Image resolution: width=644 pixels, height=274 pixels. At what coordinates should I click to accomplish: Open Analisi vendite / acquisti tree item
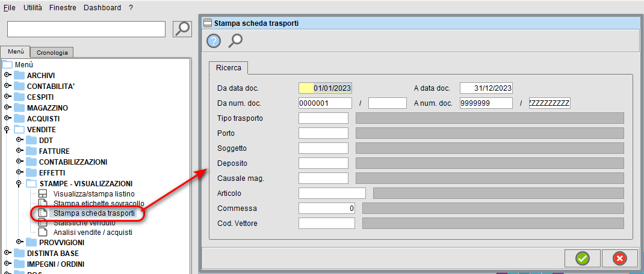[93, 232]
